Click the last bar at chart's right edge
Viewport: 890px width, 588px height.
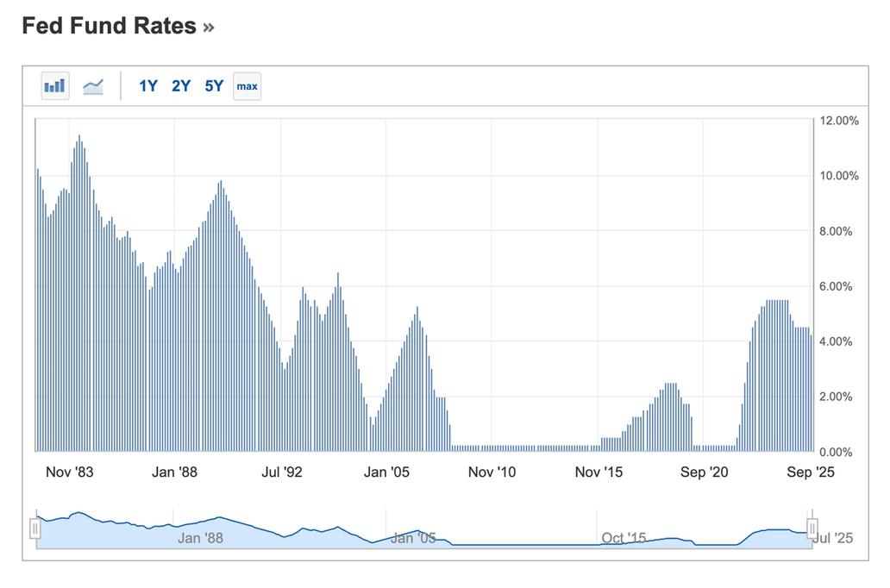812,392
